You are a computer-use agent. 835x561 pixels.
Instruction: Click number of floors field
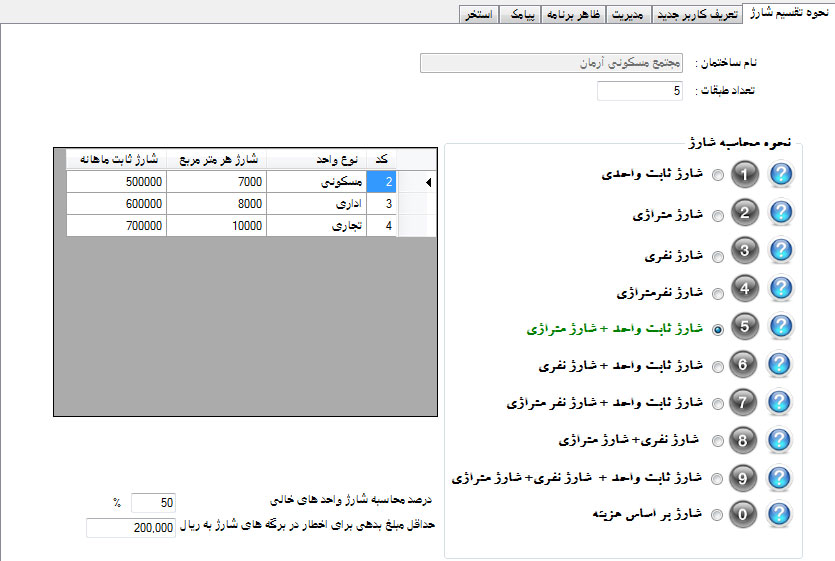click(640, 91)
